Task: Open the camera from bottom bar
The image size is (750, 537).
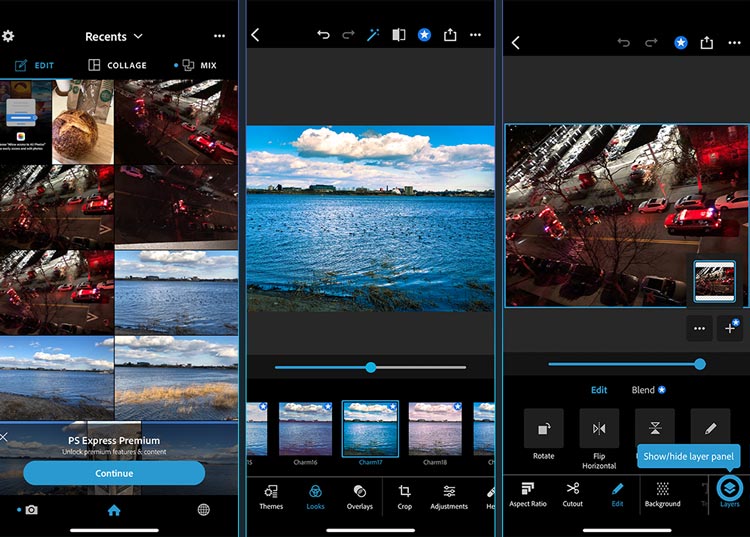Action: [31, 510]
